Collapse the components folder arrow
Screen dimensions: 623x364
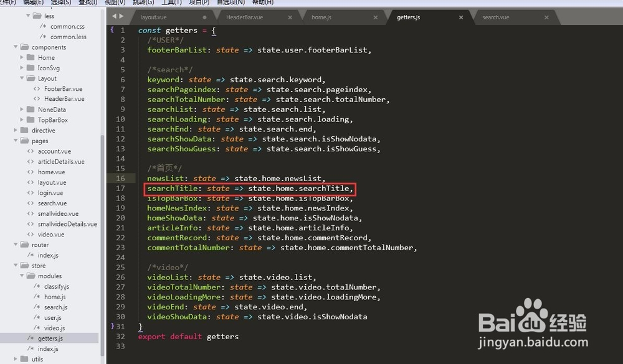[16, 47]
